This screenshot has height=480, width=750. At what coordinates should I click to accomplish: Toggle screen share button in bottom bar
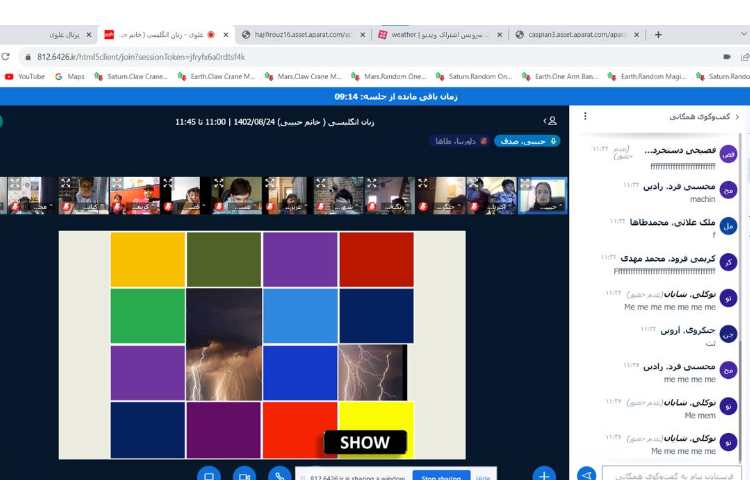coord(208,474)
